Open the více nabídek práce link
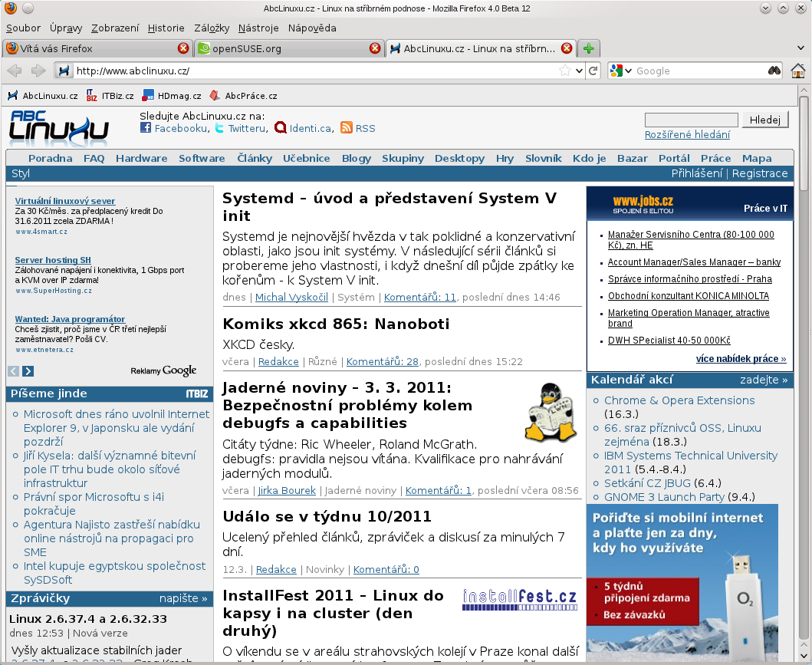812x665 pixels. tap(741, 359)
